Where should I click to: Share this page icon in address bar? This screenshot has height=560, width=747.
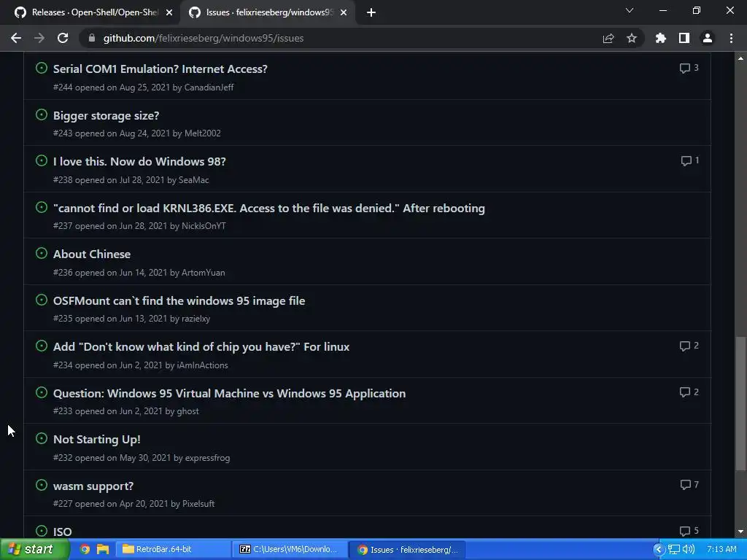pyautogui.click(x=608, y=38)
